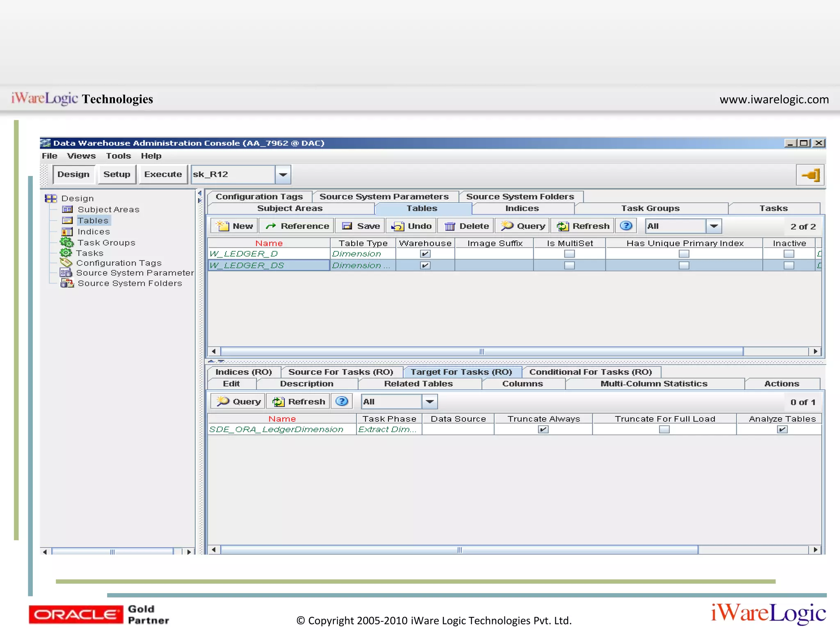Toggle Warehouse checkbox for W_LEDGER_D
This screenshot has width=840, height=630.
[425, 254]
